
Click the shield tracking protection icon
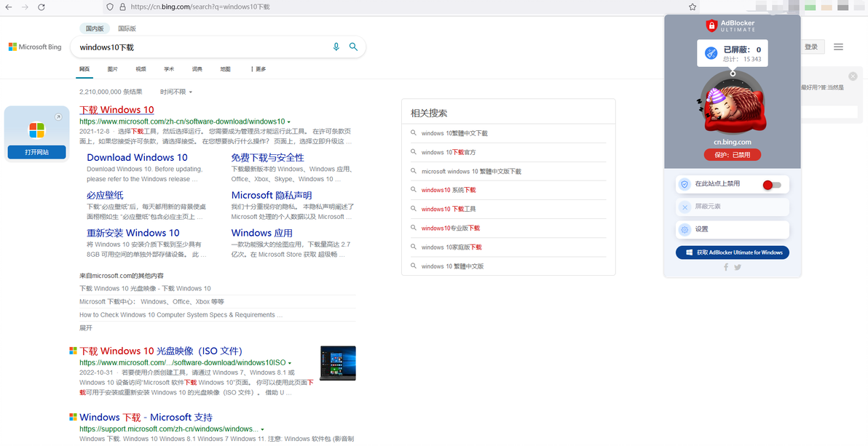pos(110,7)
